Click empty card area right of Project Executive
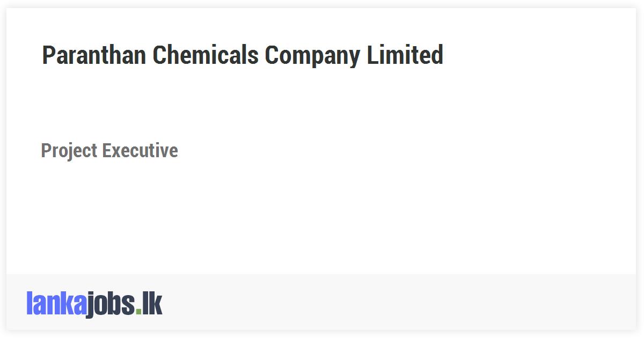644x338 pixels. (408, 151)
